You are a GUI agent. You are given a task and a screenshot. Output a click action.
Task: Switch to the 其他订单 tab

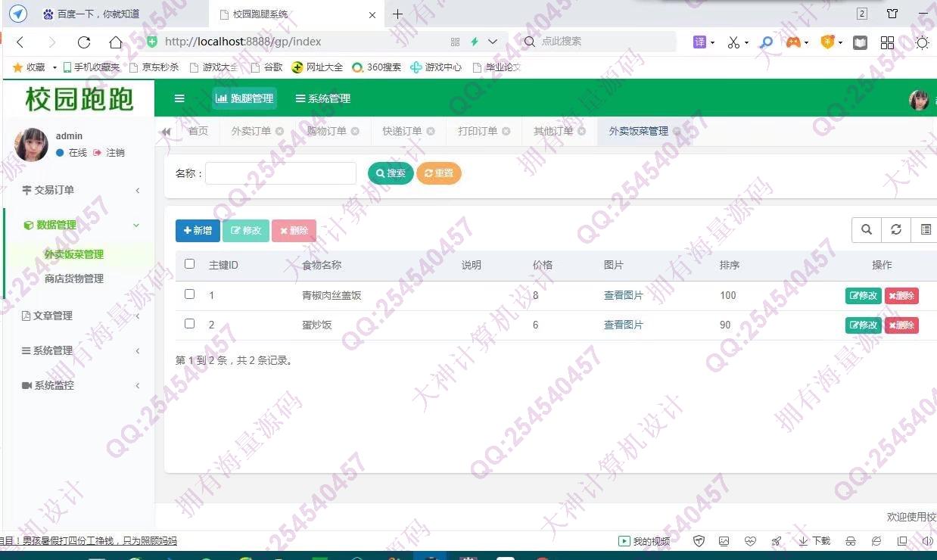point(553,131)
